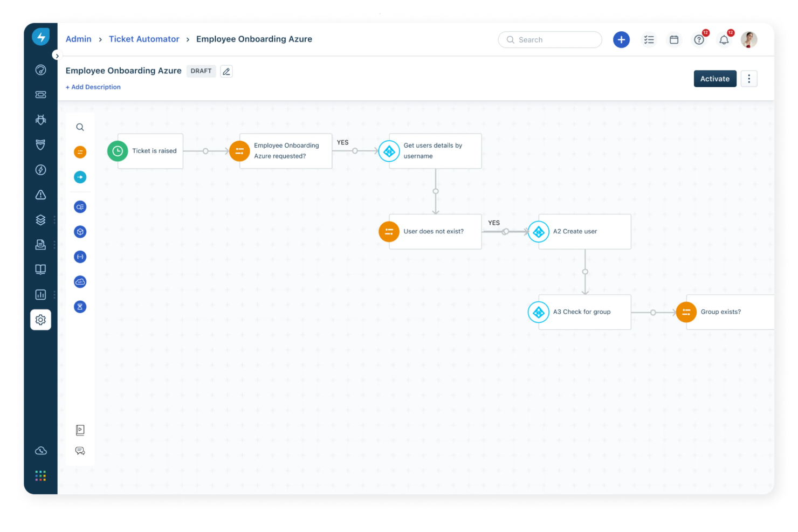Go to Ticket Automator in the breadcrumb
This screenshot has width=798, height=532.
click(x=144, y=39)
